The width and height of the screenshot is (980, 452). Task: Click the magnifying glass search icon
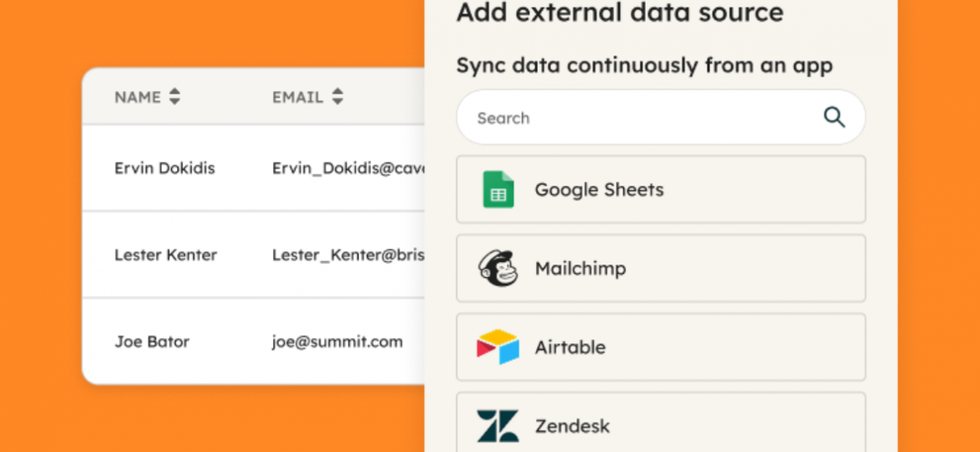pos(834,117)
